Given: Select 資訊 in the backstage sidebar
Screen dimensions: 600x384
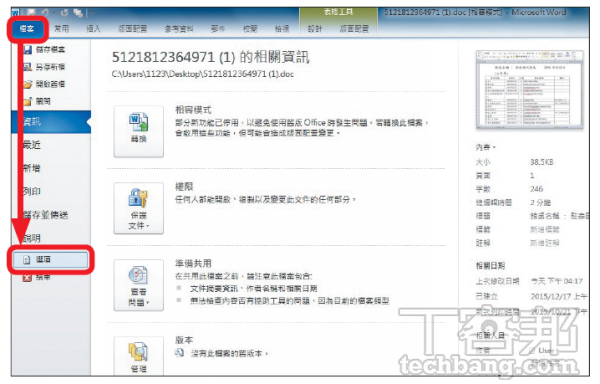Looking at the screenshot, I should (51, 122).
